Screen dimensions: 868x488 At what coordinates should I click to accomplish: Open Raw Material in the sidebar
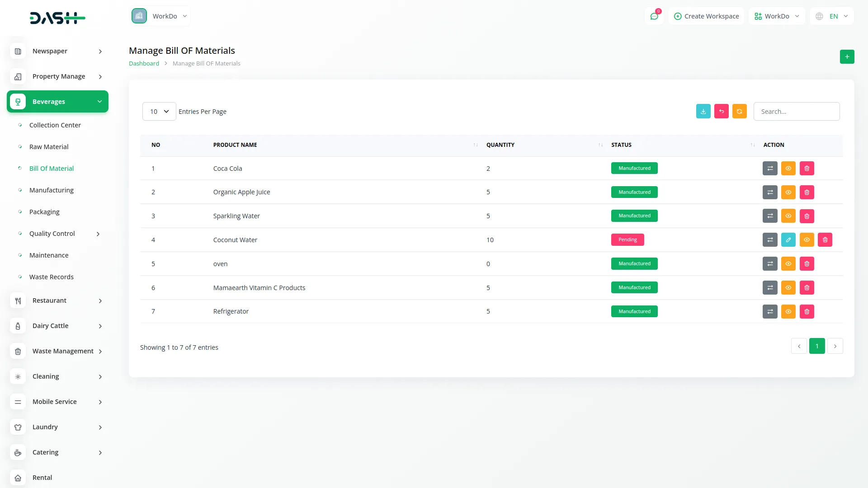click(49, 147)
